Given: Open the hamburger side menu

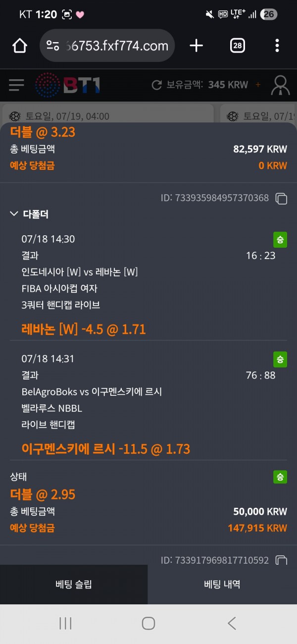Looking at the screenshot, I should (x=16, y=85).
